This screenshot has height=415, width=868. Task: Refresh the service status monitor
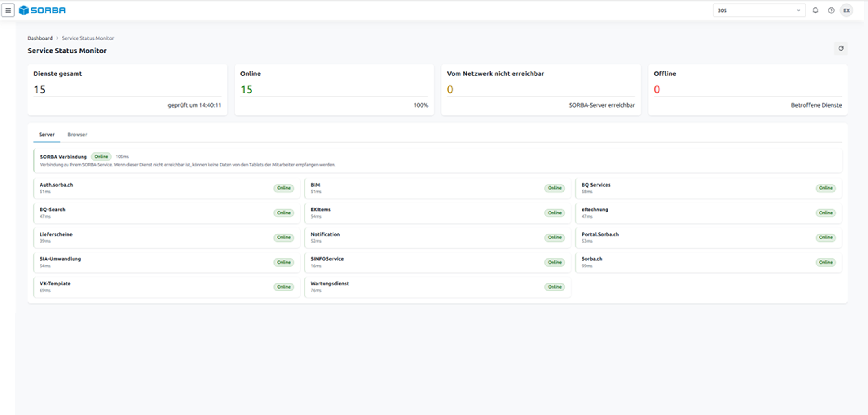(841, 49)
